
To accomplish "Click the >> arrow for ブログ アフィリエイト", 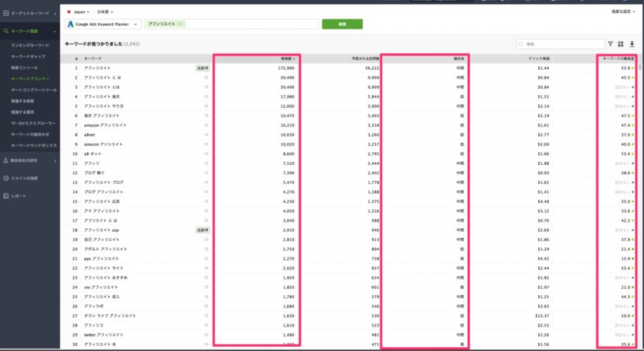I will [206, 192].
